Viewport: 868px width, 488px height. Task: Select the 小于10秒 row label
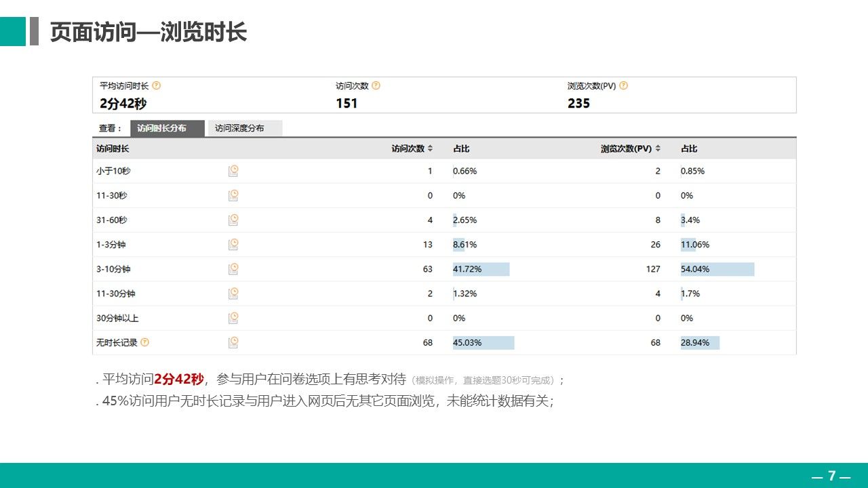pos(113,171)
